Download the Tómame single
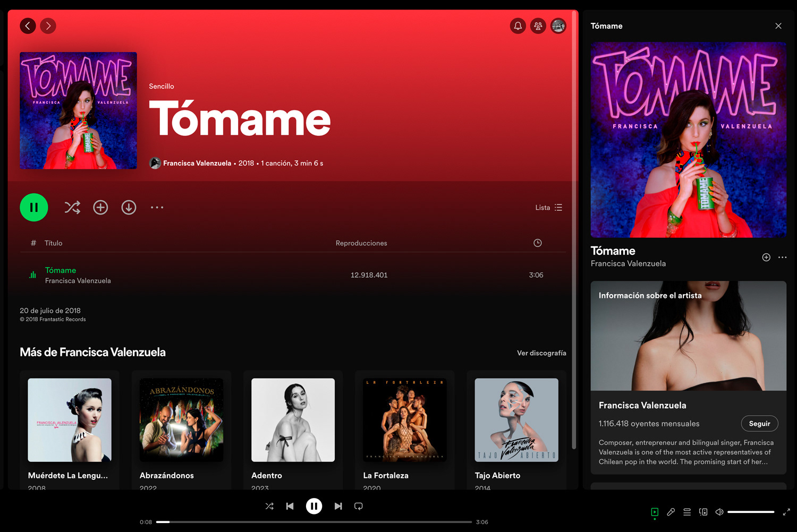Viewport: 797px width, 532px height. point(129,208)
